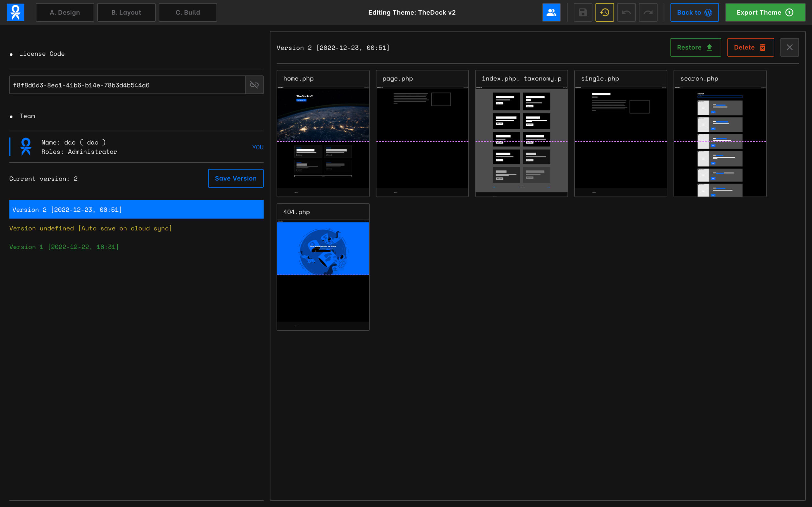The width and height of the screenshot is (812, 507).
Task: Open the version history clock icon
Action: (x=604, y=12)
